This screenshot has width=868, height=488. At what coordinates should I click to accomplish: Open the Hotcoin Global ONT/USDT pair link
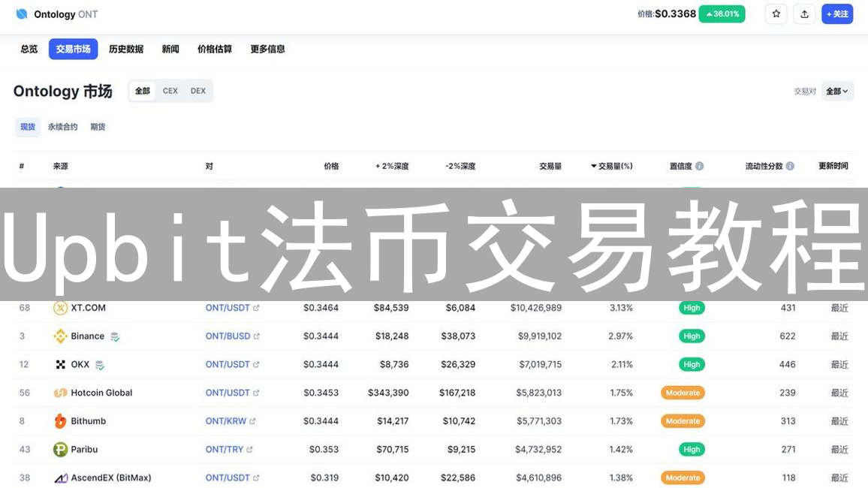pyautogui.click(x=228, y=393)
